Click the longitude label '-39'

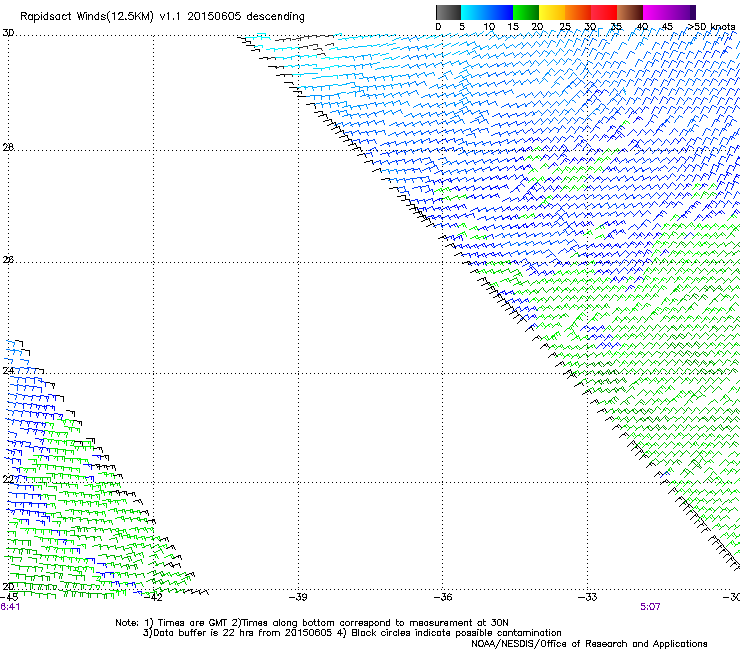point(298,597)
